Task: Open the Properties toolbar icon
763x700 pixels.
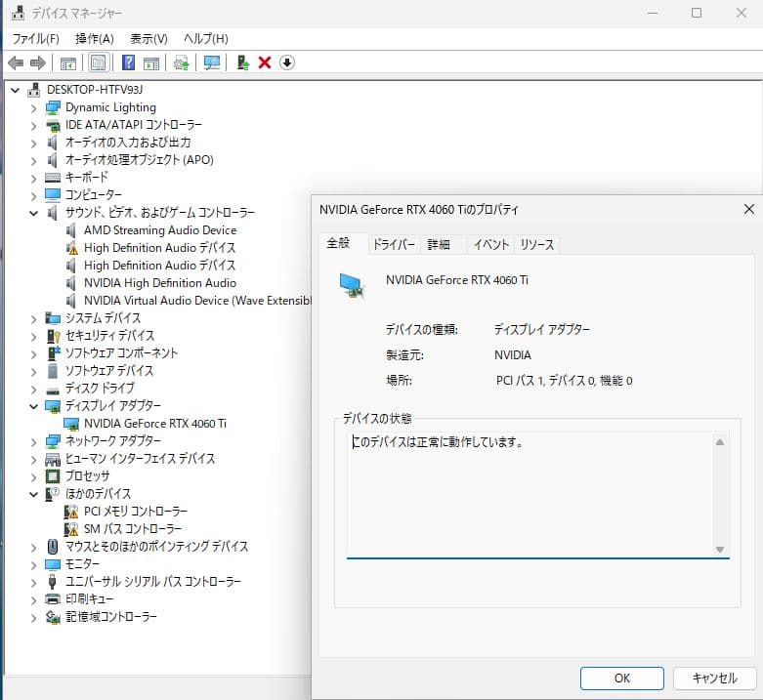Action: coord(99,62)
